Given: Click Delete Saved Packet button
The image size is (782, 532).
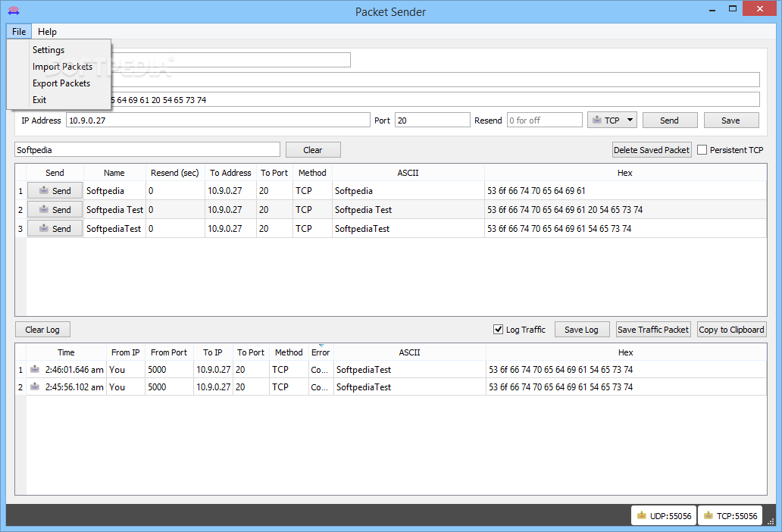Looking at the screenshot, I should [652, 149].
